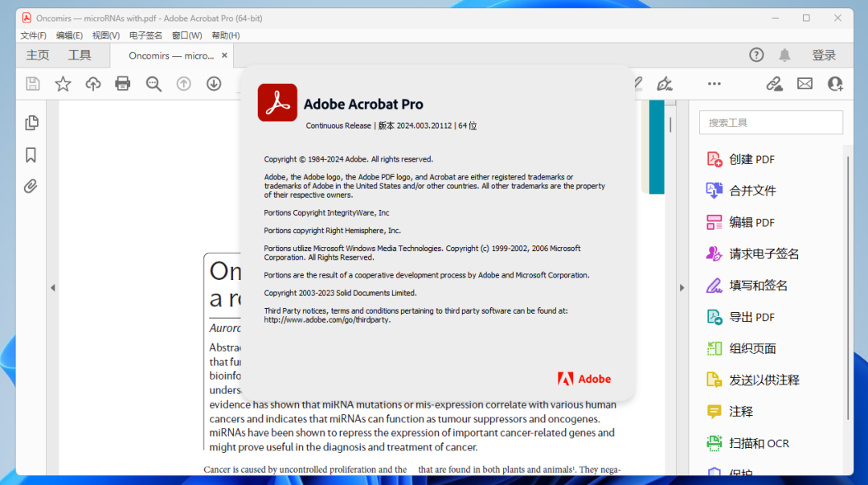Upload file to cloud icon
Viewport: 868px width, 485px height.
tap(93, 84)
